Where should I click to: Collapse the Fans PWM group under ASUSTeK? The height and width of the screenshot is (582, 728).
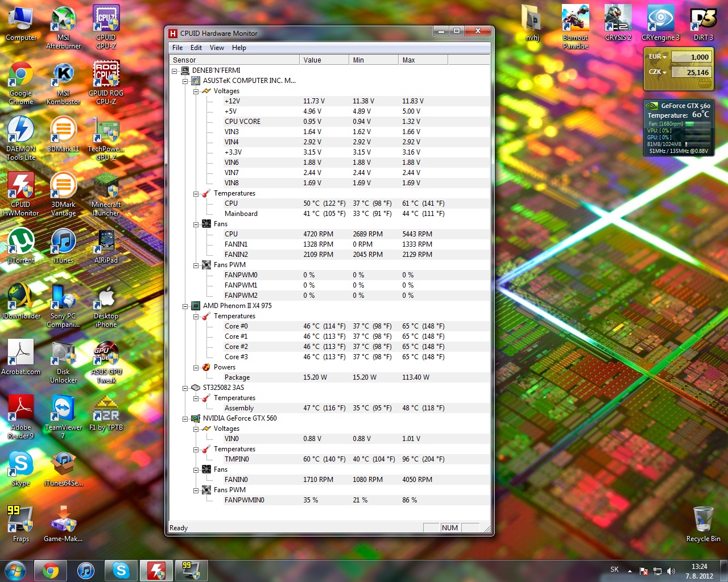pos(196,265)
